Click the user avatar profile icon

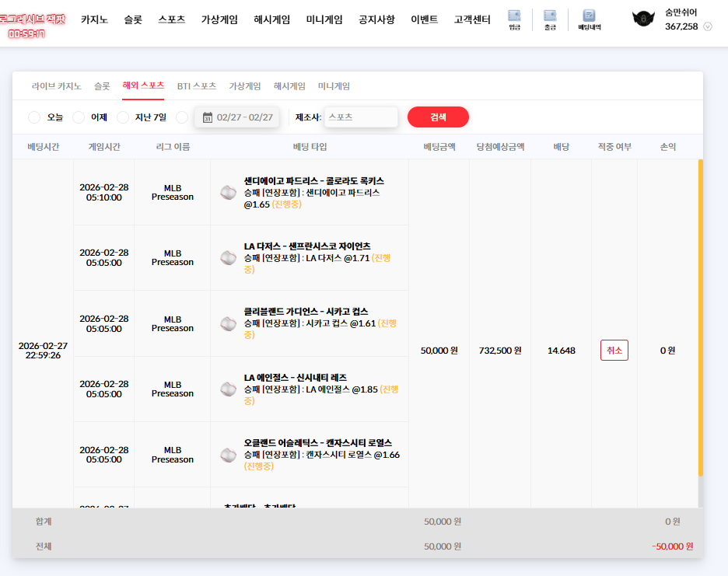tap(643, 19)
